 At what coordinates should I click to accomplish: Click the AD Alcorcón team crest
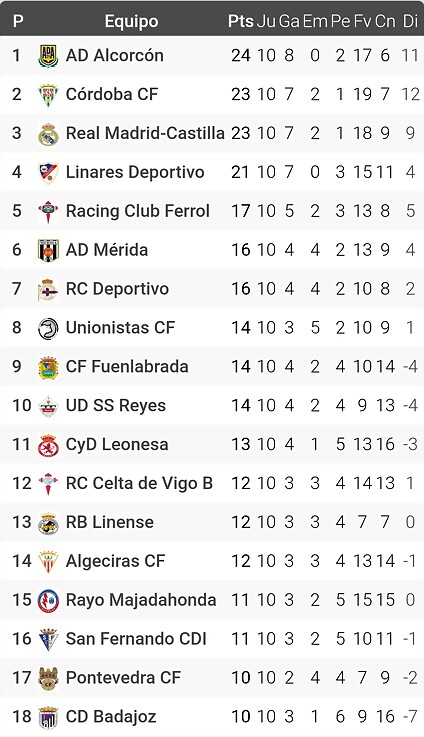[x=48, y=56]
